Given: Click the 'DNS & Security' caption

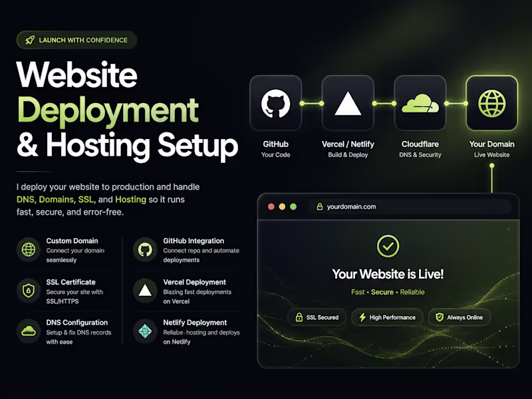Looking at the screenshot, I should (x=420, y=155).
